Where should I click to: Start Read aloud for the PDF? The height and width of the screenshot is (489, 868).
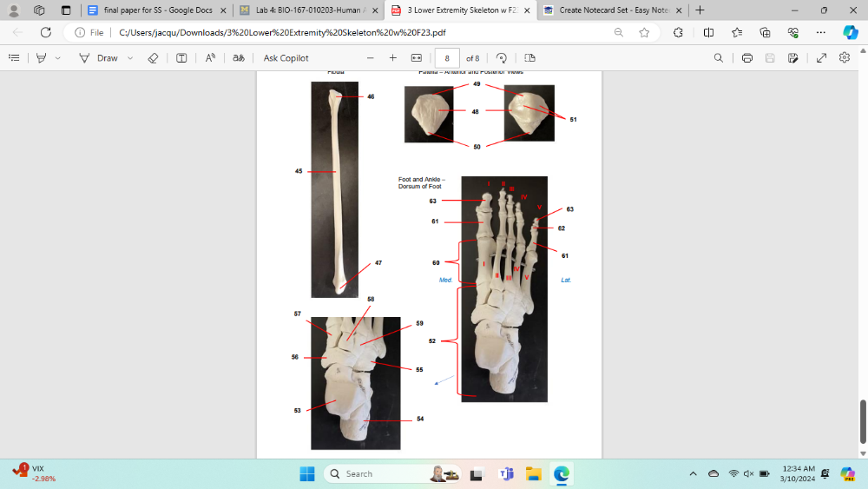[x=210, y=58]
